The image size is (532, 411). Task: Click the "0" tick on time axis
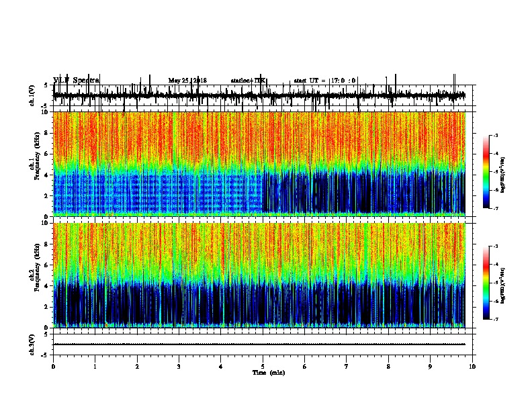click(x=53, y=367)
